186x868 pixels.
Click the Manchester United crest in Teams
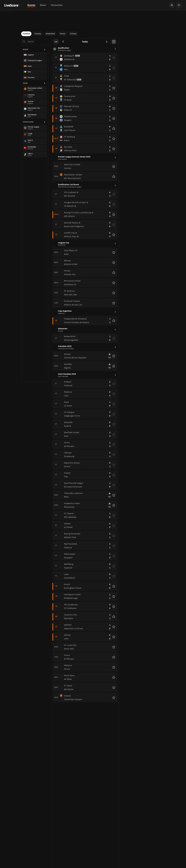(25, 89)
